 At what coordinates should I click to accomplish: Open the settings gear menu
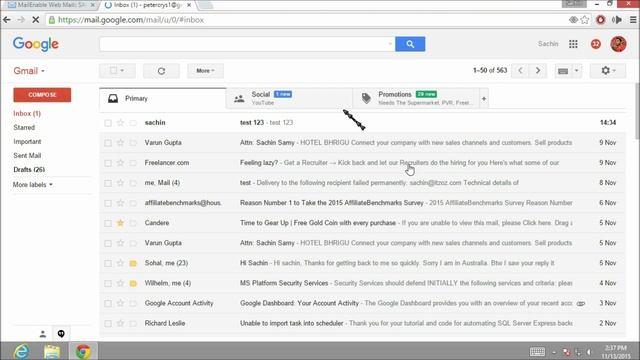click(607, 71)
